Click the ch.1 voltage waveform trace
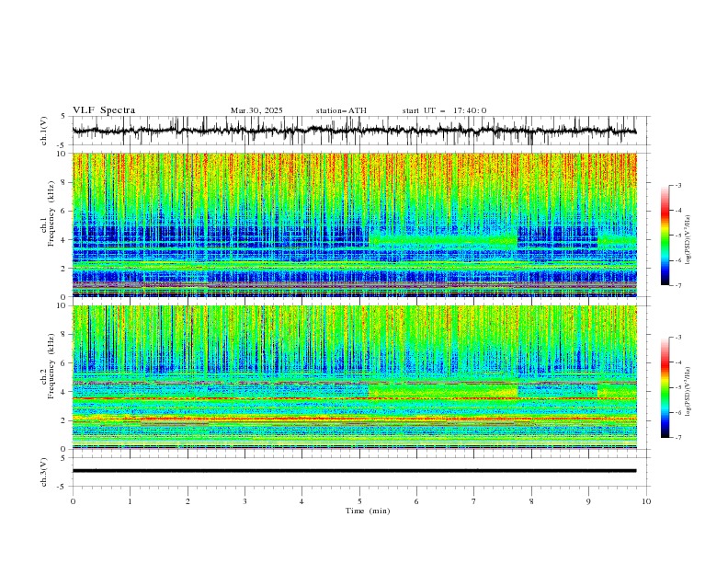The width and height of the screenshot is (728, 563). coord(354,131)
